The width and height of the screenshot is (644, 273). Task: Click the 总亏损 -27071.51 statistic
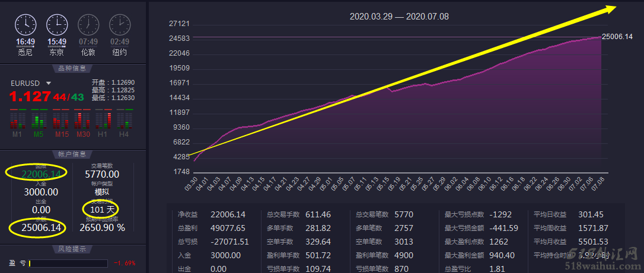(213, 242)
